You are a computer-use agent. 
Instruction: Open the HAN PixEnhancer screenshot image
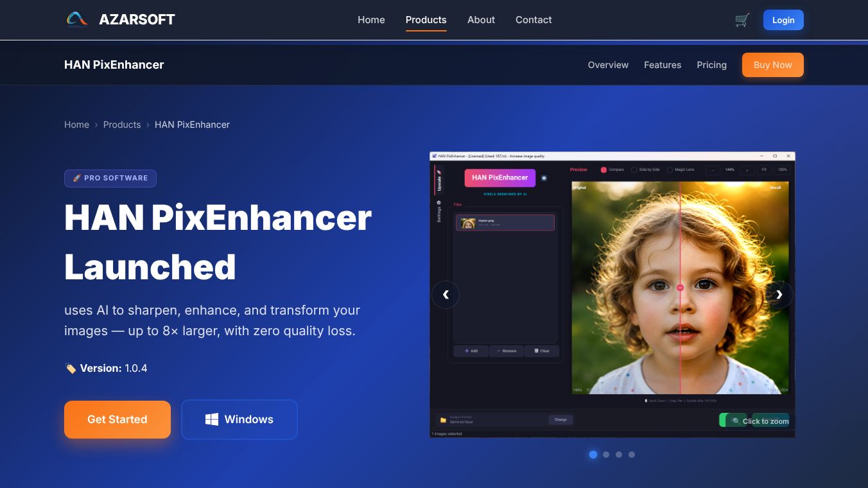tap(612, 295)
